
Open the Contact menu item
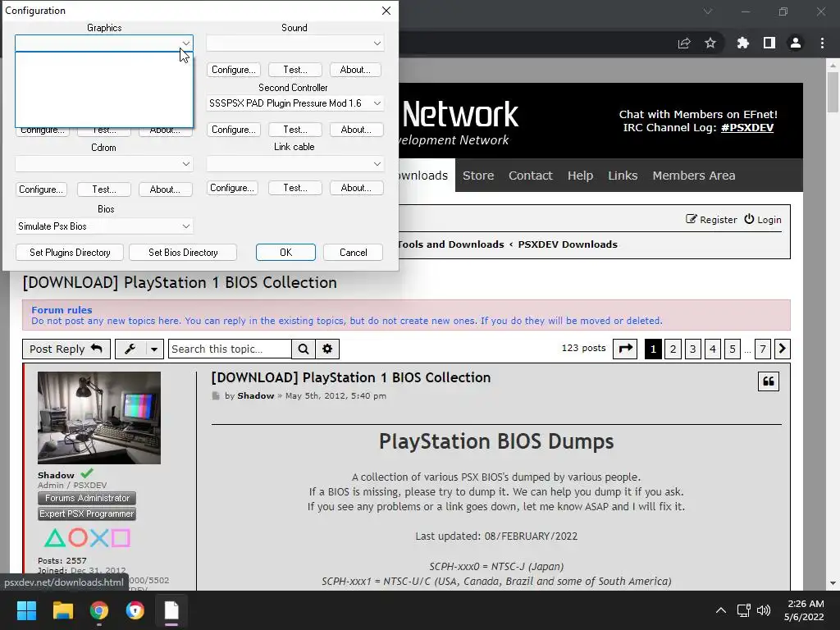click(x=531, y=176)
